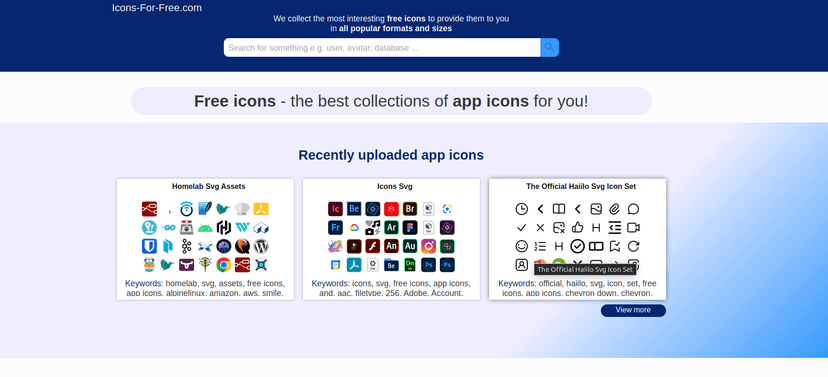Click the Recently uploaded app icons heading
This screenshot has height=377, width=828.
391,155
